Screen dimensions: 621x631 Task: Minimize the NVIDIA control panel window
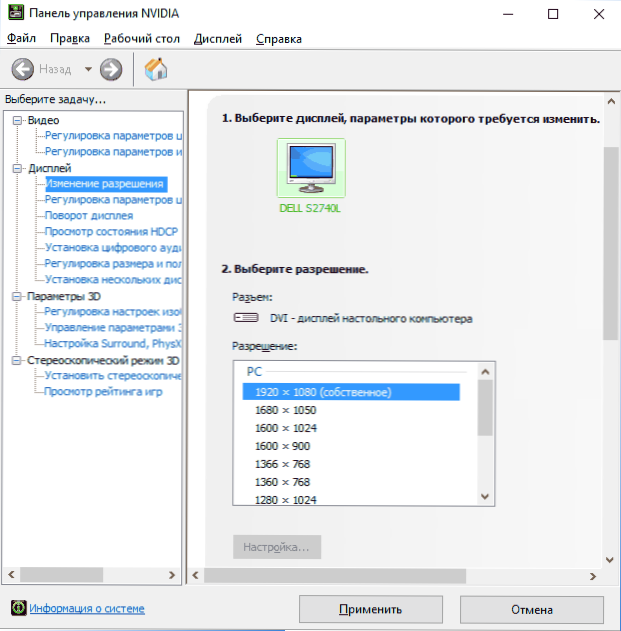[x=508, y=14]
